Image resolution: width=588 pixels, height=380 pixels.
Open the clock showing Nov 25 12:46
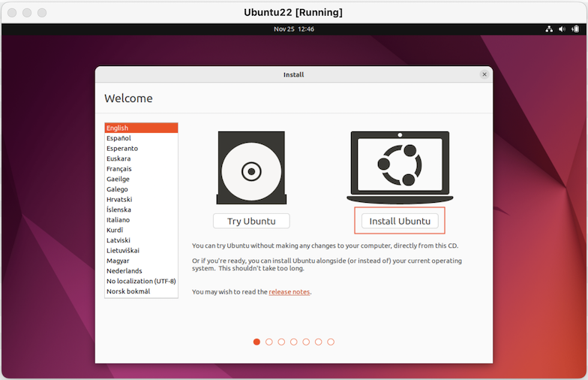coord(294,29)
